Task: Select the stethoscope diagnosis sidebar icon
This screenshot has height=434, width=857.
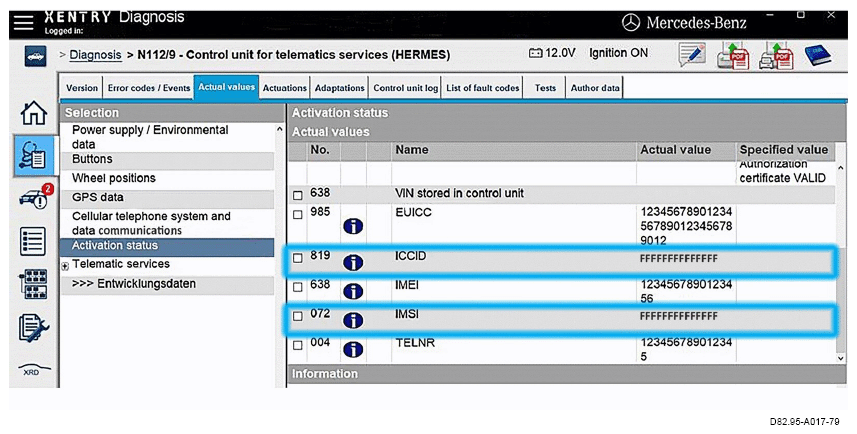Action: (34, 156)
